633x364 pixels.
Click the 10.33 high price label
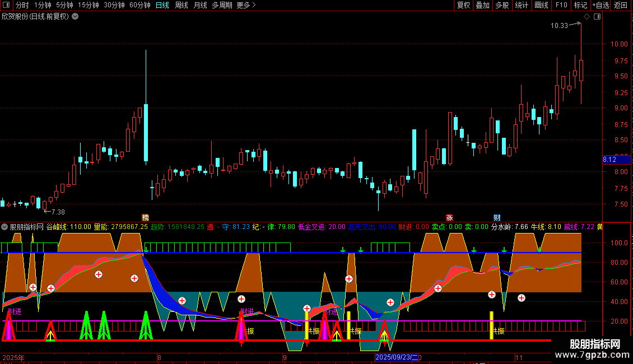point(559,25)
